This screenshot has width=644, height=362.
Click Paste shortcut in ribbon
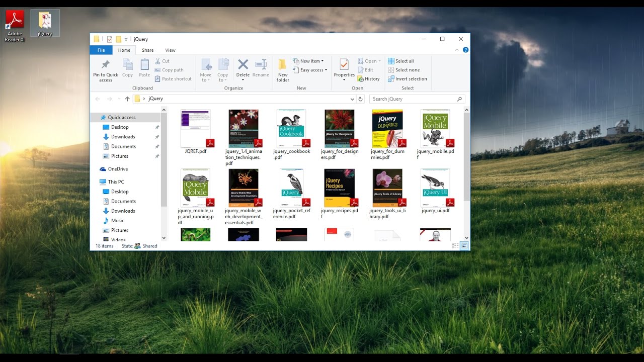173,79
